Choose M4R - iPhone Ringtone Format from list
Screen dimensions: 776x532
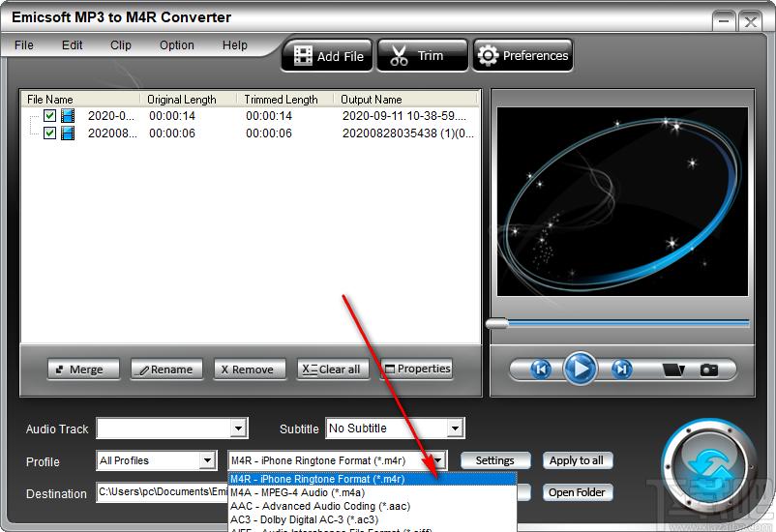[x=373, y=479]
